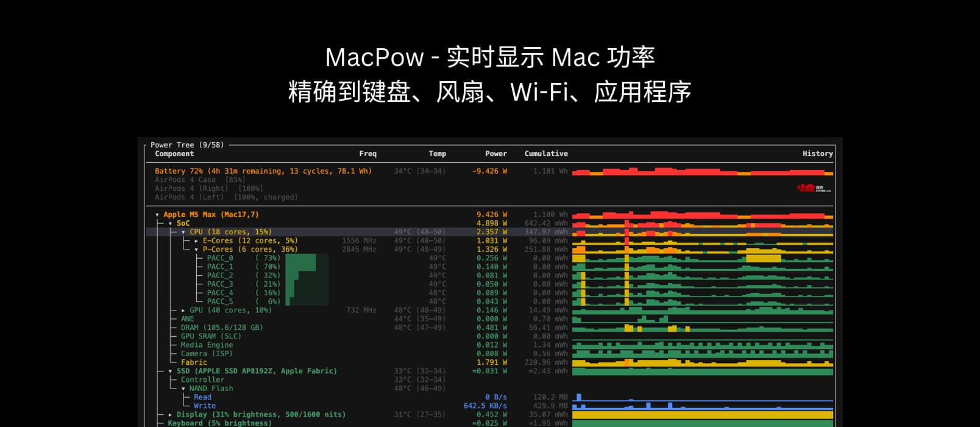Click the Cumulative column header
Image resolution: width=980 pixels, height=427 pixels.
coord(545,154)
